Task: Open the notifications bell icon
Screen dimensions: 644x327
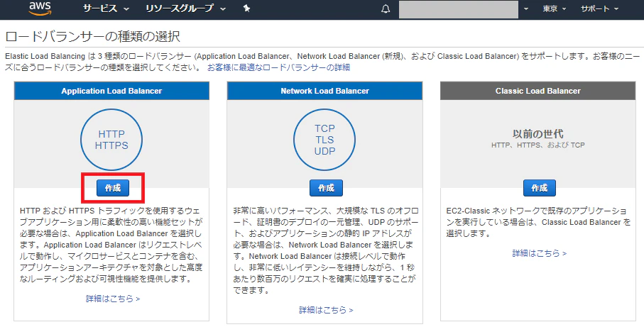Action: pos(386,9)
